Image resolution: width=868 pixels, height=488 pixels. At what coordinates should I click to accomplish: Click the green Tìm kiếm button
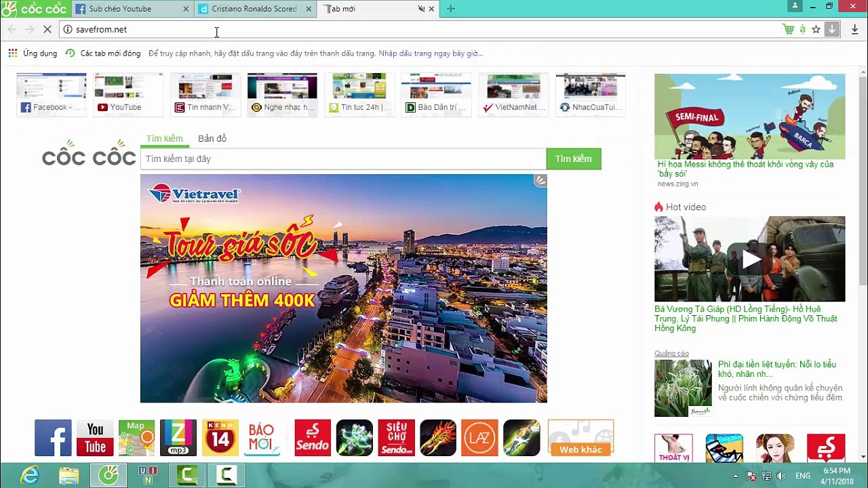coord(574,159)
